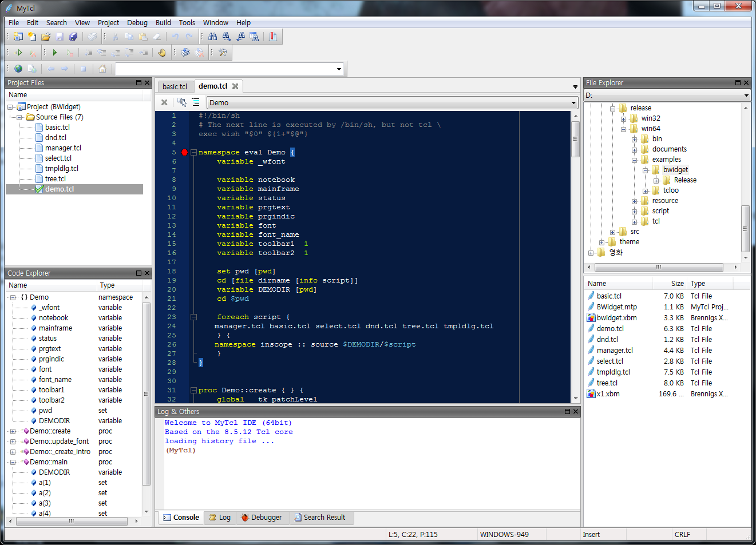Click the Print toolbar icon
This screenshot has width=756, height=545.
pyautogui.click(x=92, y=37)
